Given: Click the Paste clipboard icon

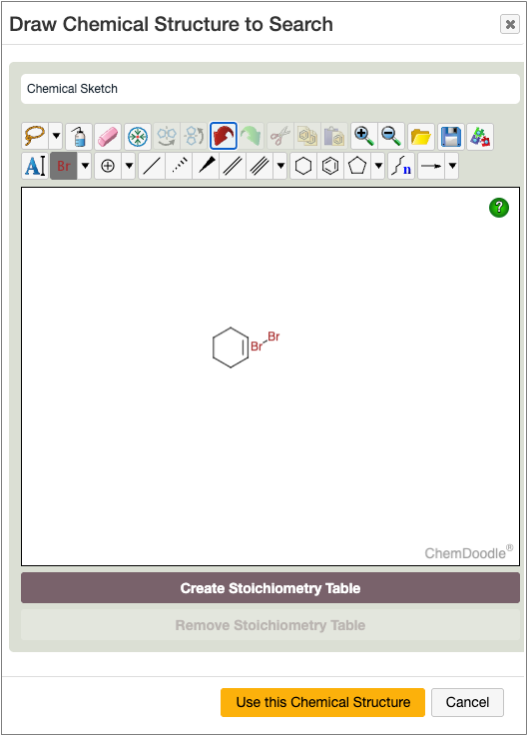Looking at the screenshot, I should [335, 137].
